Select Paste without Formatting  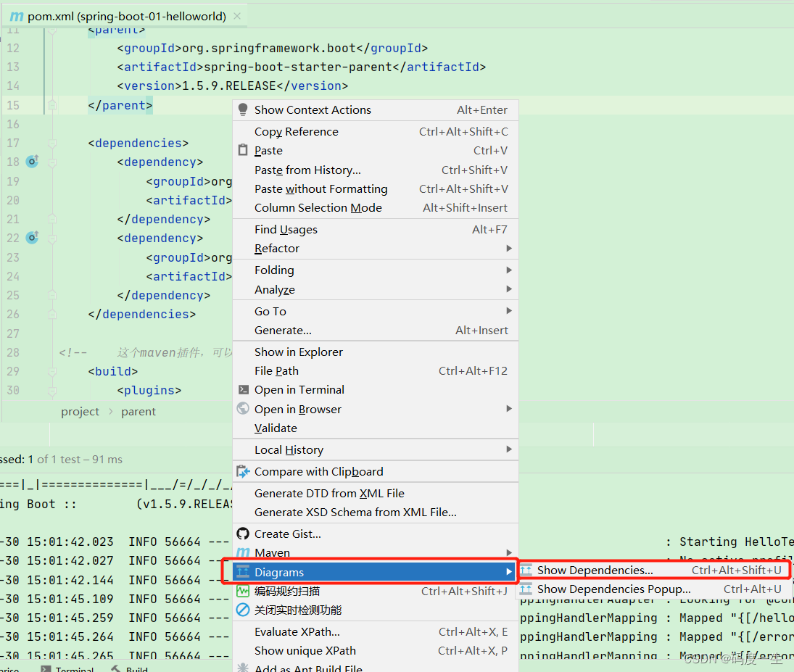point(375,188)
